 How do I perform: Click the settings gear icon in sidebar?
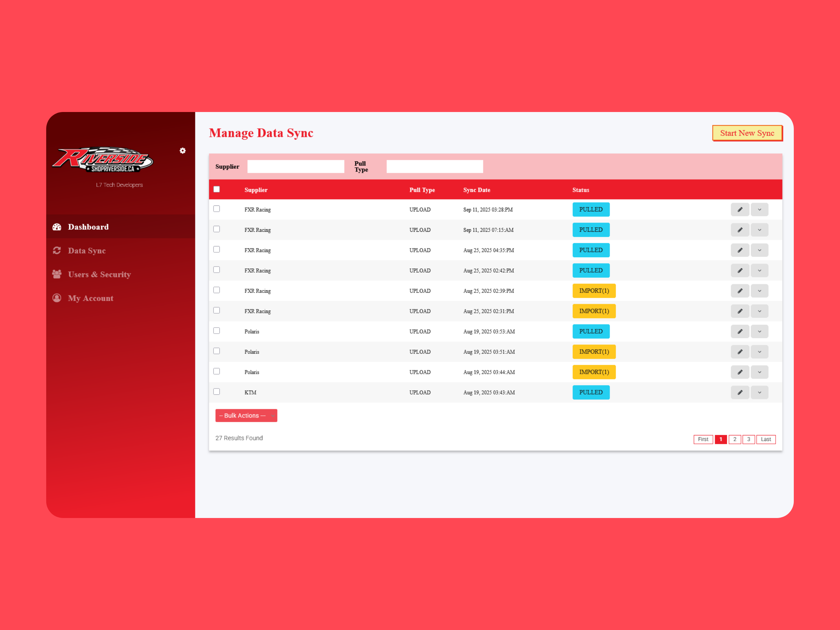point(183,151)
